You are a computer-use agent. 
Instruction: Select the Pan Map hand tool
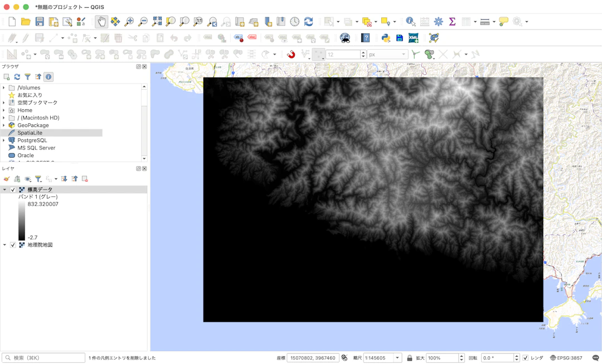[101, 22]
